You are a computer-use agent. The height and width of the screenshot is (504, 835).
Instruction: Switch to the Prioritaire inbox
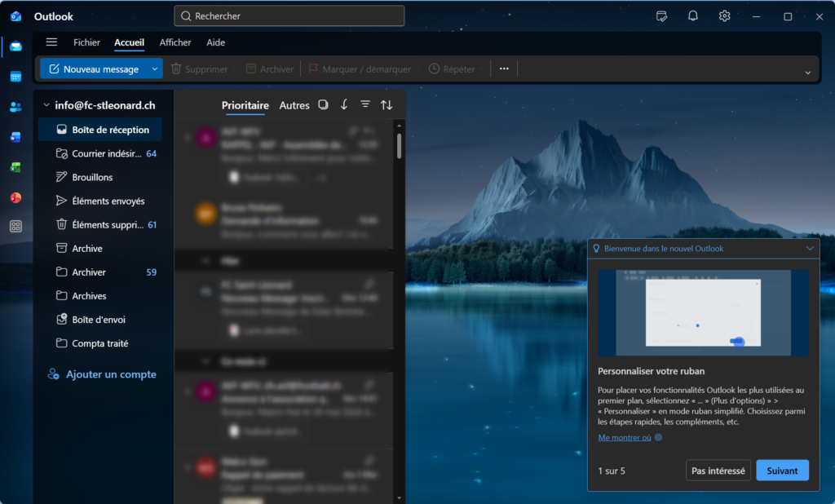click(245, 105)
